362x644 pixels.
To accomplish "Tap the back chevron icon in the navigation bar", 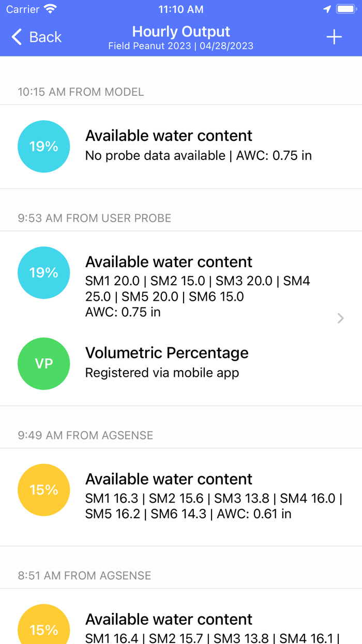I will coord(16,37).
